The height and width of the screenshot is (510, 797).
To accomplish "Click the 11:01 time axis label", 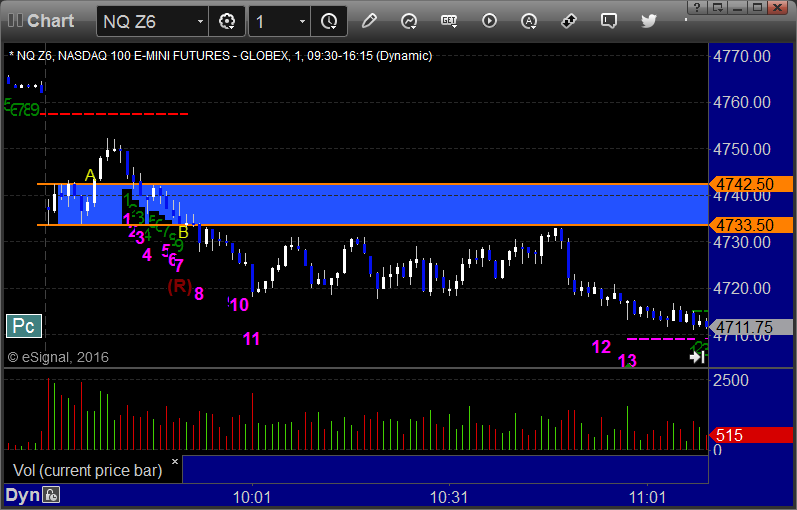I will (x=647, y=497).
